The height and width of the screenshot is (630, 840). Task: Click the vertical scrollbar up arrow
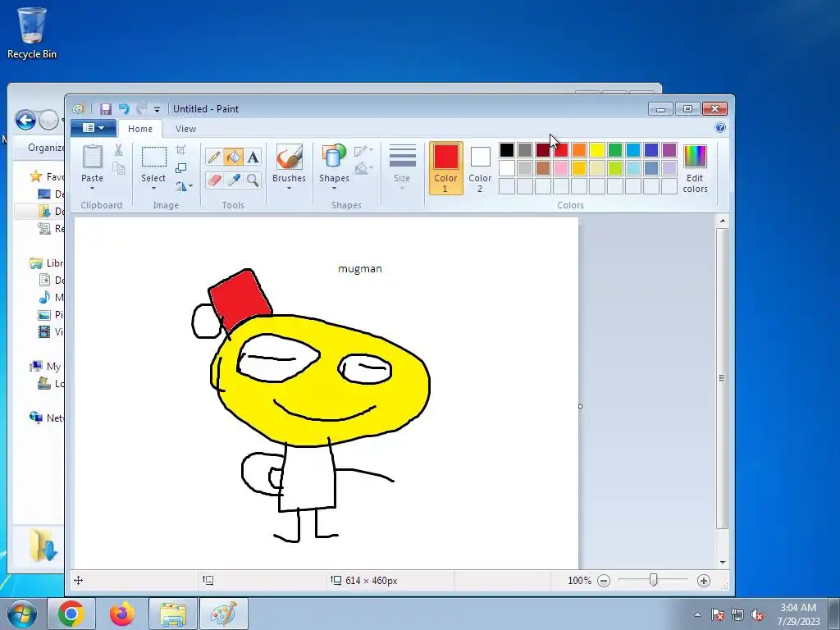[722, 221]
